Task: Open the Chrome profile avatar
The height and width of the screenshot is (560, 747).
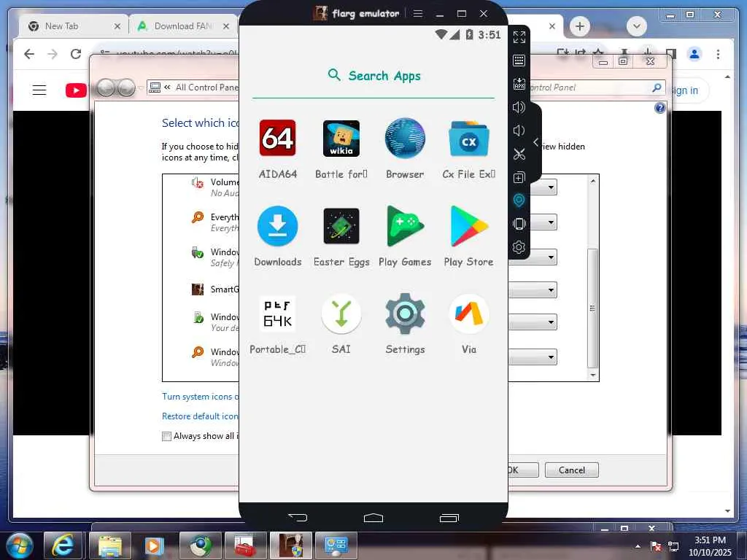Action: pyautogui.click(x=694, y=54)
